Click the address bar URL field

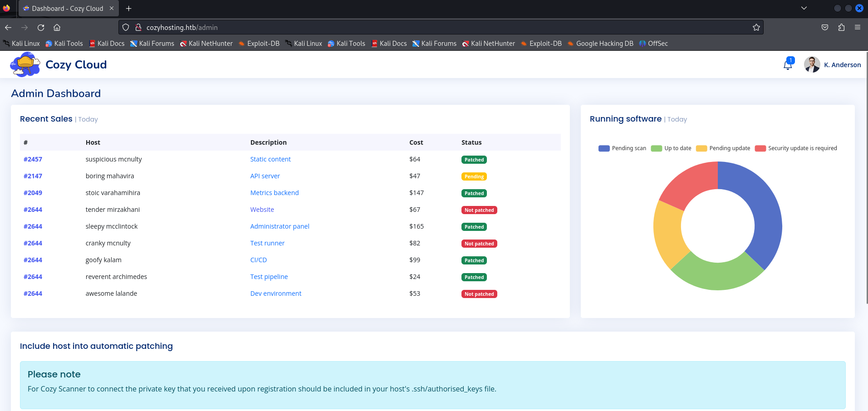[x=440, y=28]
